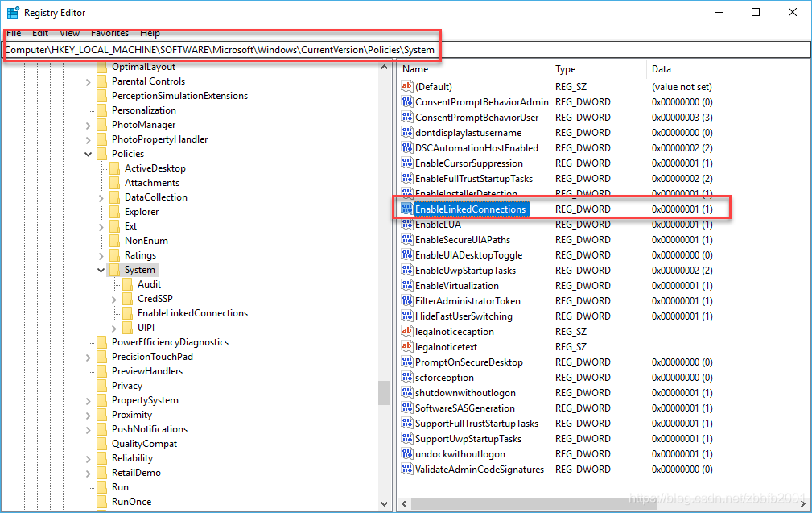Open the Help menu

pyautogui.click(x=150, y=33)
